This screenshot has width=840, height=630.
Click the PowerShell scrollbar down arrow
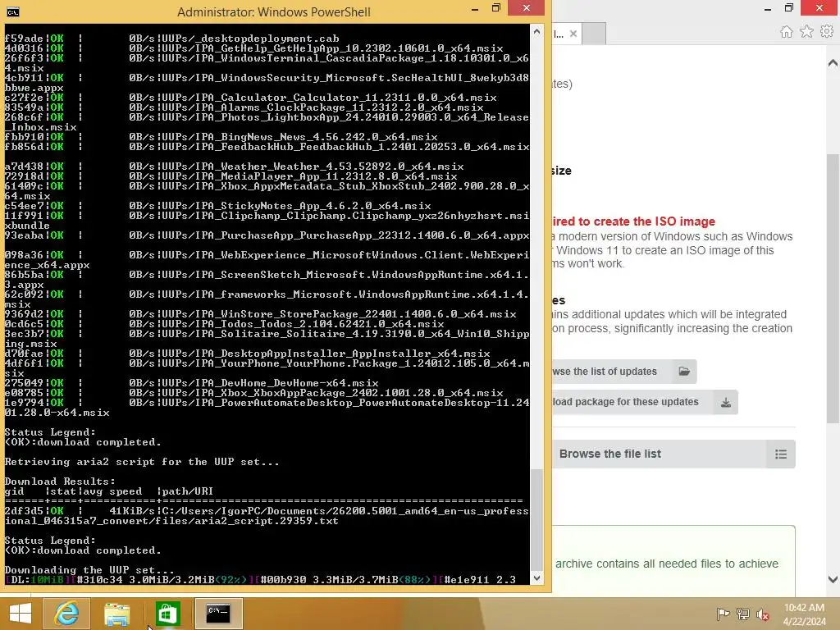(536, 578)
